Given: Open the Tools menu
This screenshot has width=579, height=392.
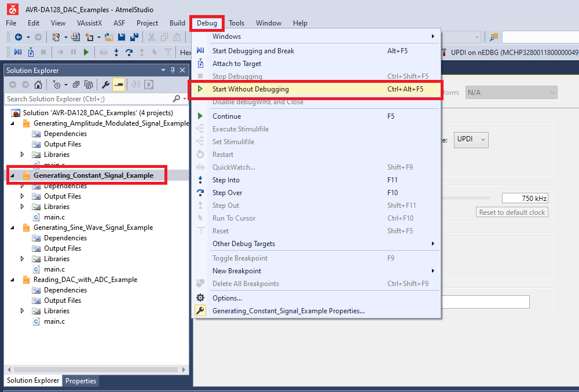Looking at the screenshot, I should coord(236,23).
